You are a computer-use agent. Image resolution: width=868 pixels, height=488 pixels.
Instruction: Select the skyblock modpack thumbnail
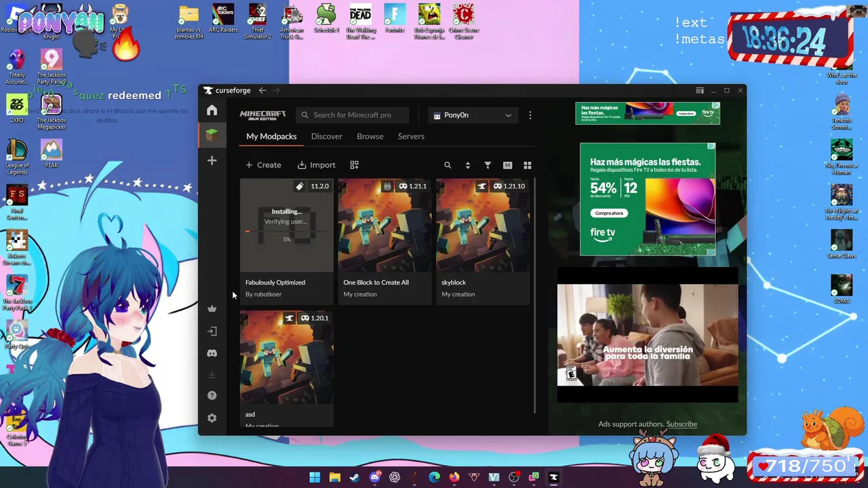click(x=483, y=226)
